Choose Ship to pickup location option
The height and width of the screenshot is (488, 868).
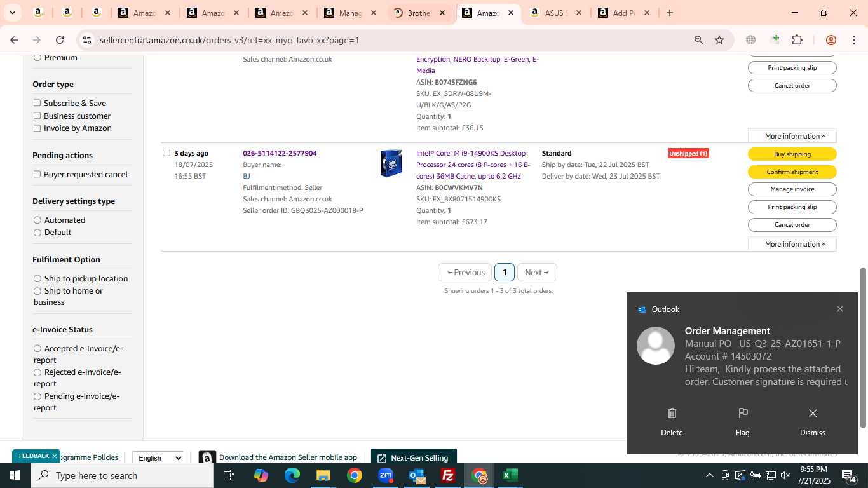[37, 278]
